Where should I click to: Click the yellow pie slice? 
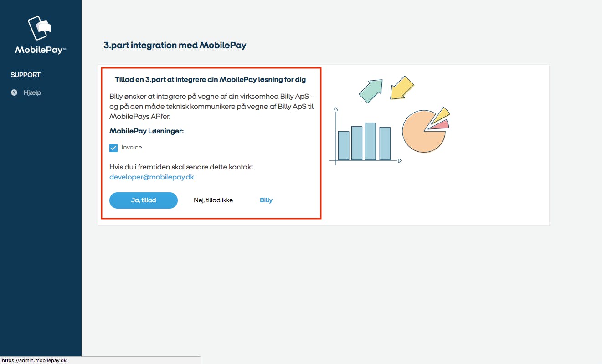pos(440,115)
